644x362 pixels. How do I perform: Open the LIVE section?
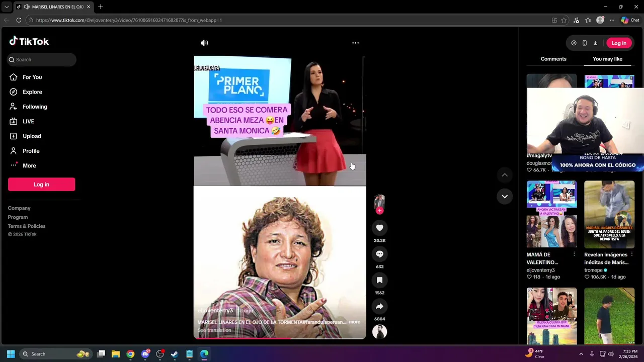pos(28,121)
